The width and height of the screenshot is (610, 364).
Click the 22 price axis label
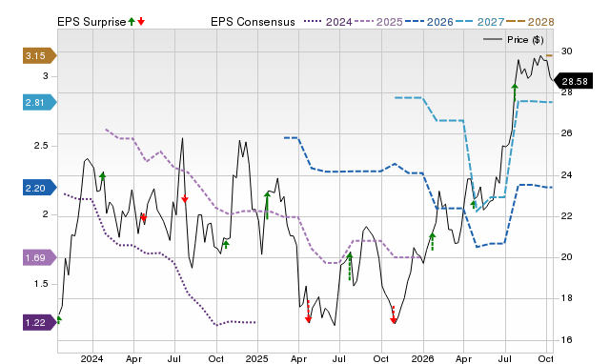(566, 216)
